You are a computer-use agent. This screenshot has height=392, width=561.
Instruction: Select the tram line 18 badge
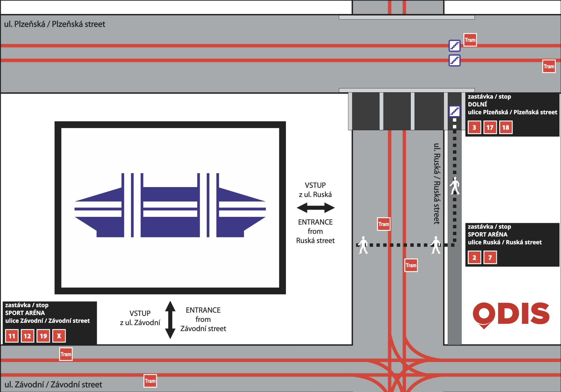(x=506, y=128)
